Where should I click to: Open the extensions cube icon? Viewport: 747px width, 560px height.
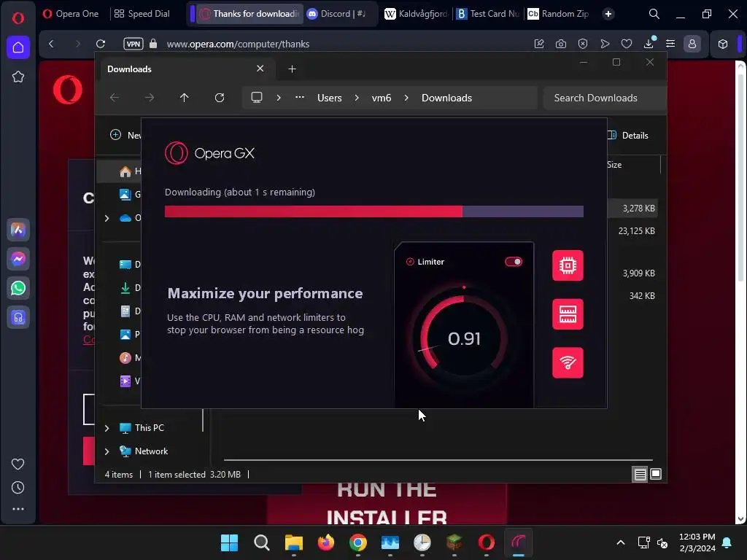pos(723,44)
